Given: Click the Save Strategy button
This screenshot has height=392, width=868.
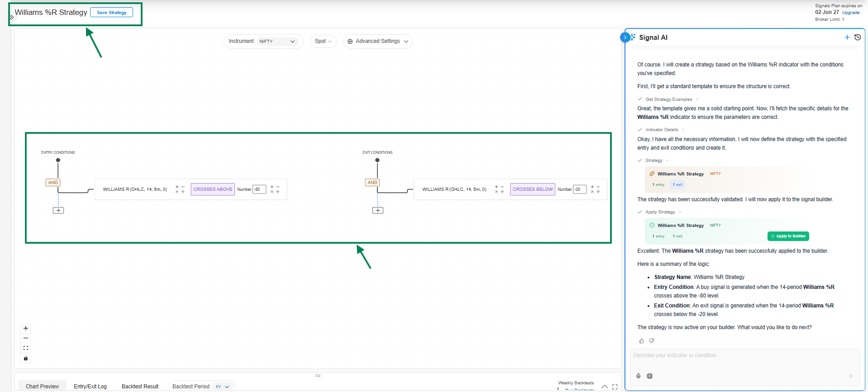Looking at the screenshot, I should click(x=111, y=13).
